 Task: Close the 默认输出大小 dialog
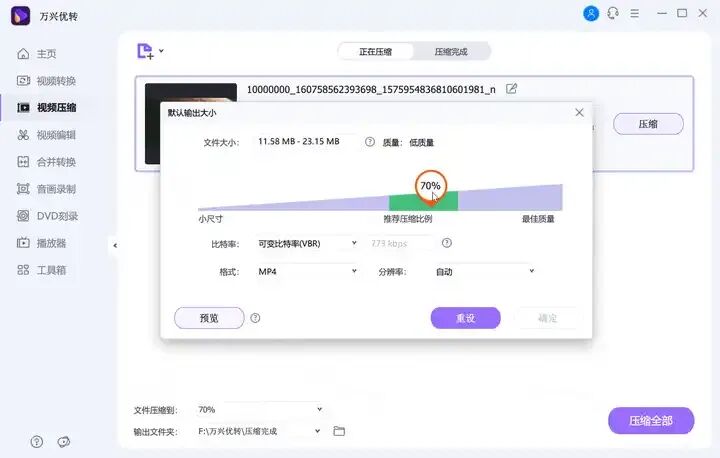[579, 113]
